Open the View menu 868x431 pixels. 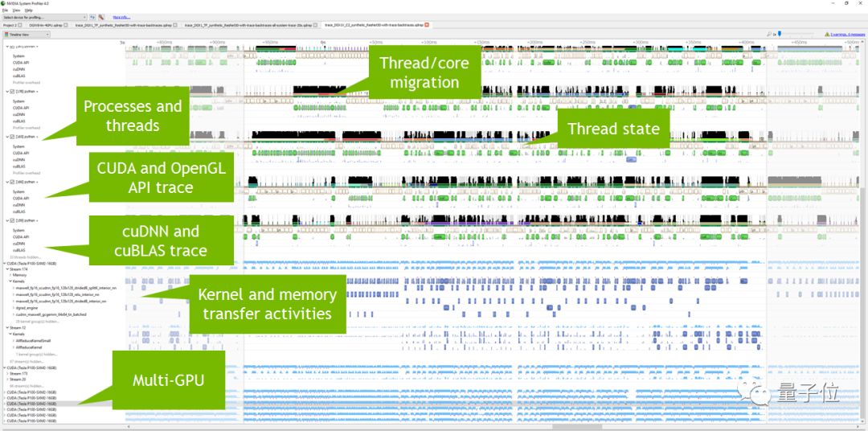tap(16, 10)
